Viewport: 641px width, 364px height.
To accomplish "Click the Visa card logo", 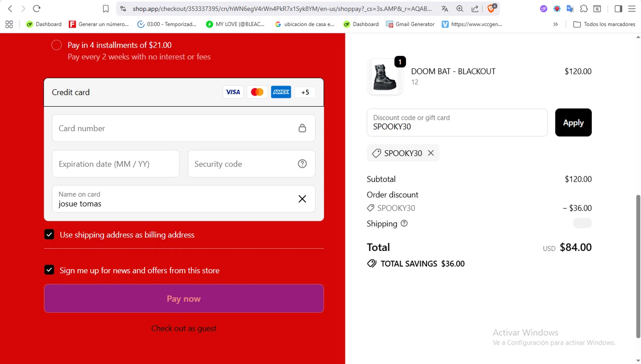I will [233, 92].
